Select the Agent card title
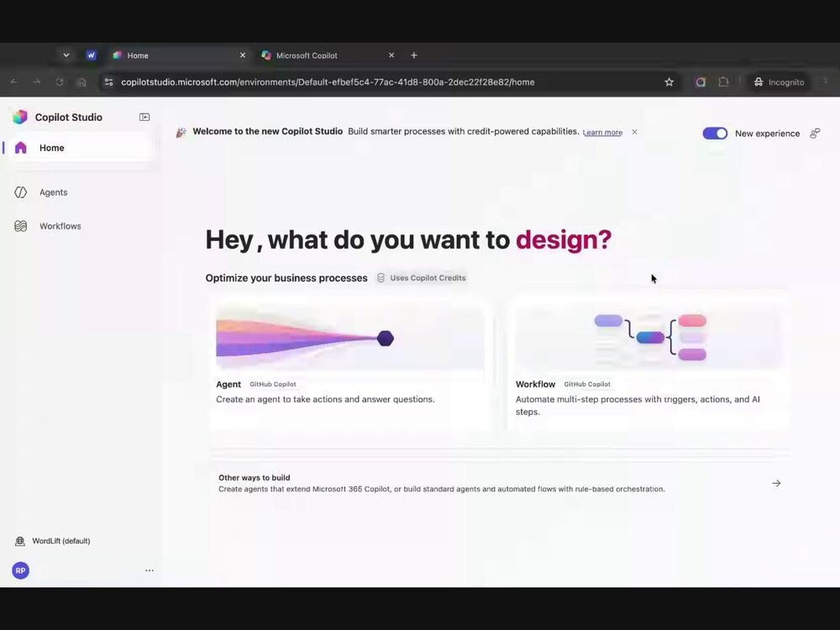The height and width of the screenshot is (630, 840). (x=228, y=384)
